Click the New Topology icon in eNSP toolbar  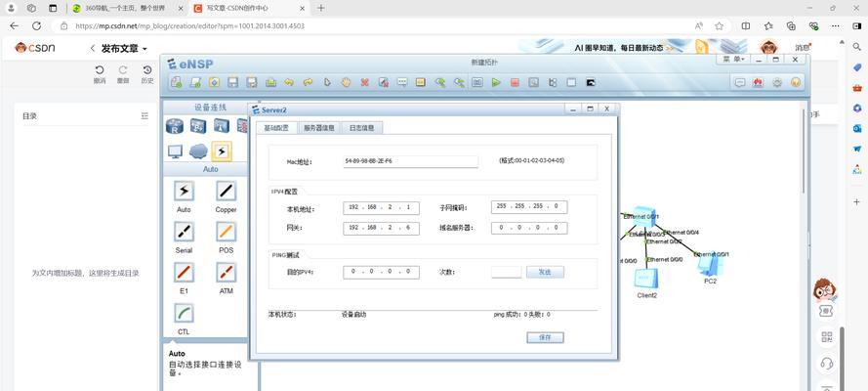[177, 82]
